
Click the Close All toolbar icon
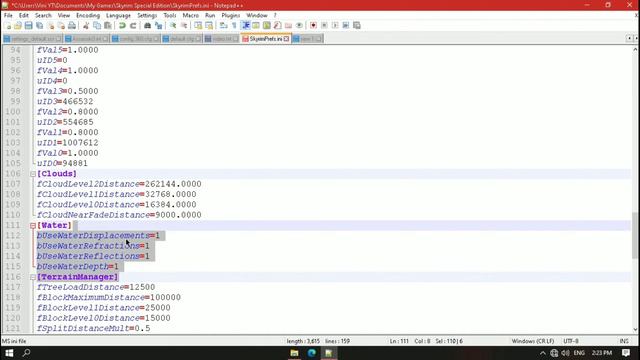tap(61, 25)
